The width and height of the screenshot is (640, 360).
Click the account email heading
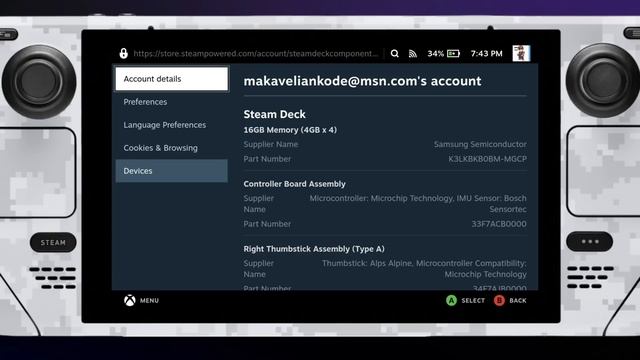pos(362,81)
